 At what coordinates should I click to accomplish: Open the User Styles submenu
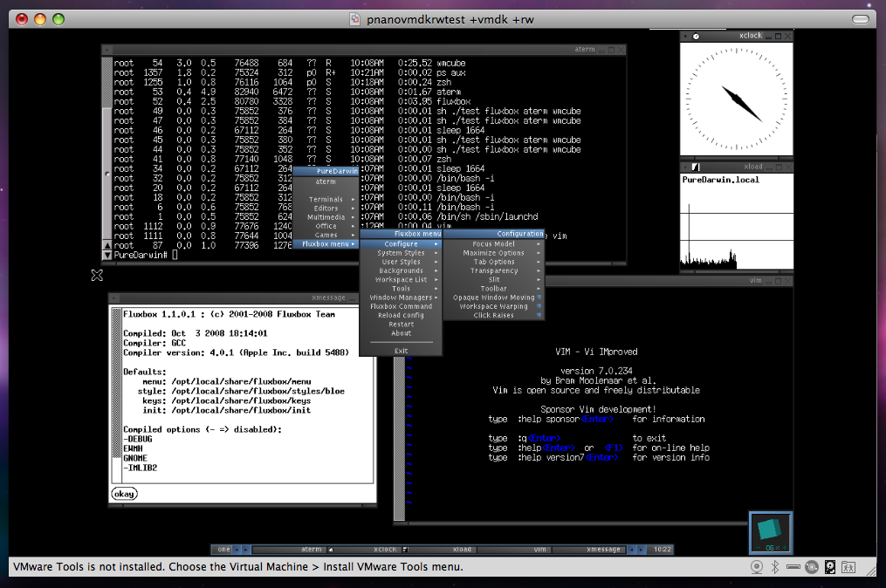point(402,262)
